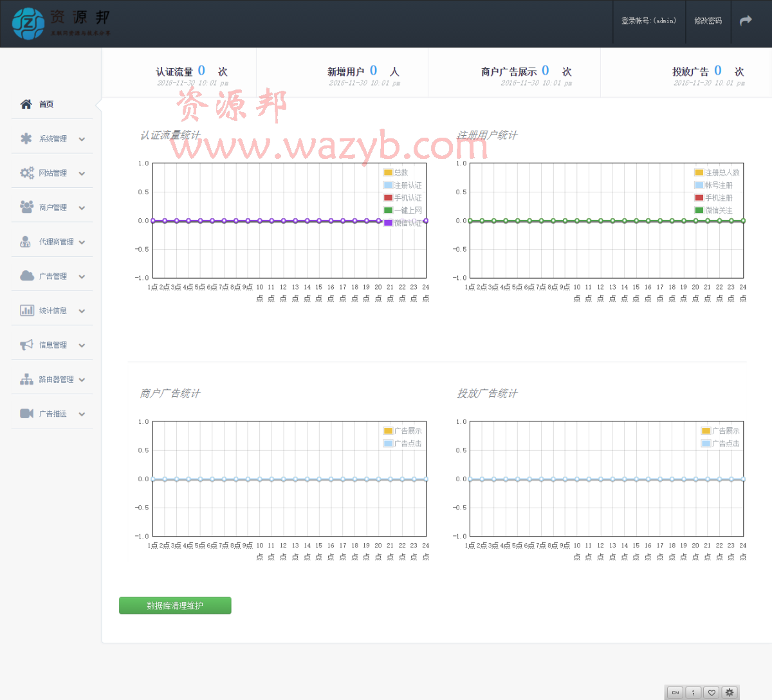Click the 登录帐号:(admin) header item
The image size is (772, 700).
[648, 21]
